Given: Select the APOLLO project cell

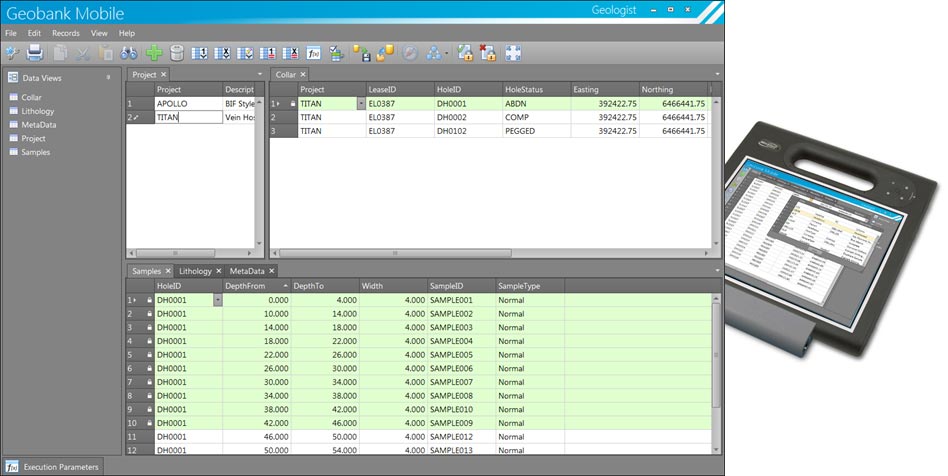Looking at the screenshot, I should click(189, 104).
